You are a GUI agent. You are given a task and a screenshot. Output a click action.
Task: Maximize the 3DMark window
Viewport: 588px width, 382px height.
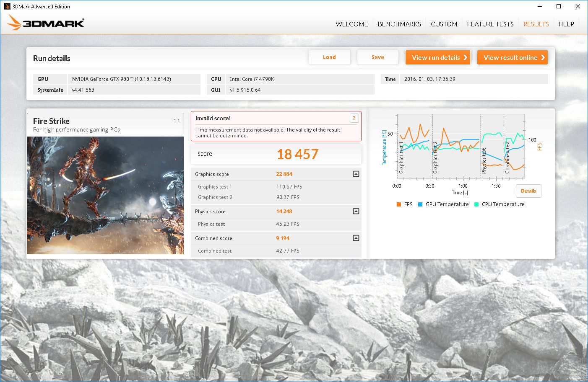[558, 6]
